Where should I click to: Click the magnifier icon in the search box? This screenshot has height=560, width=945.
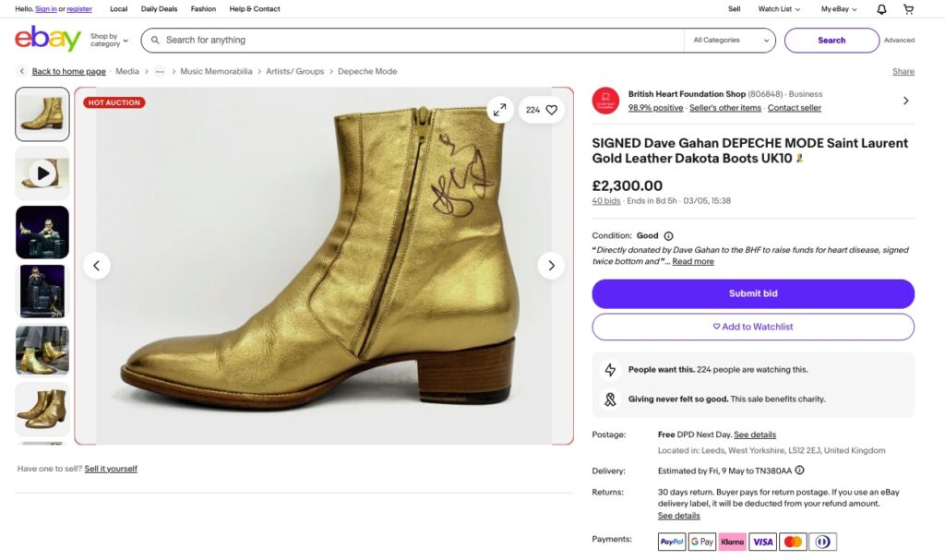coord(155,40)
